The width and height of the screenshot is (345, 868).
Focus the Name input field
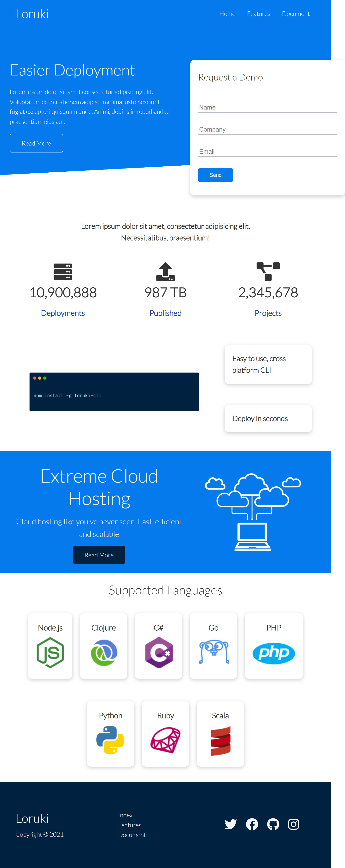click(267, 108)
